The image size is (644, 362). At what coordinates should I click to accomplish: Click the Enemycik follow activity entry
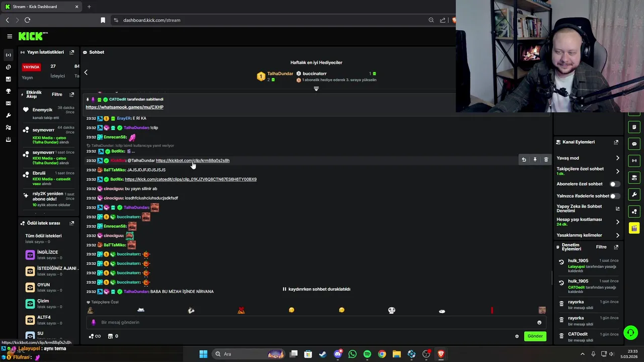(x=49, y=113)
